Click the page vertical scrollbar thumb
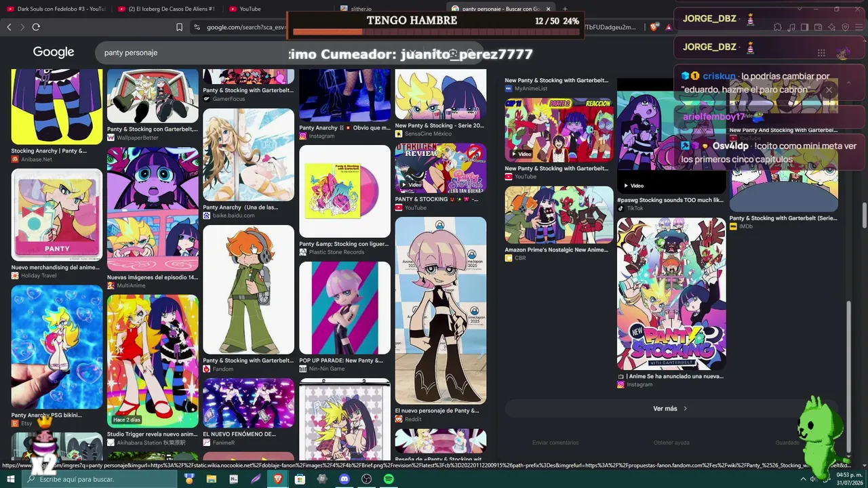Image resolution: width=868 pixels, height=488 pixels. point(864,216)
